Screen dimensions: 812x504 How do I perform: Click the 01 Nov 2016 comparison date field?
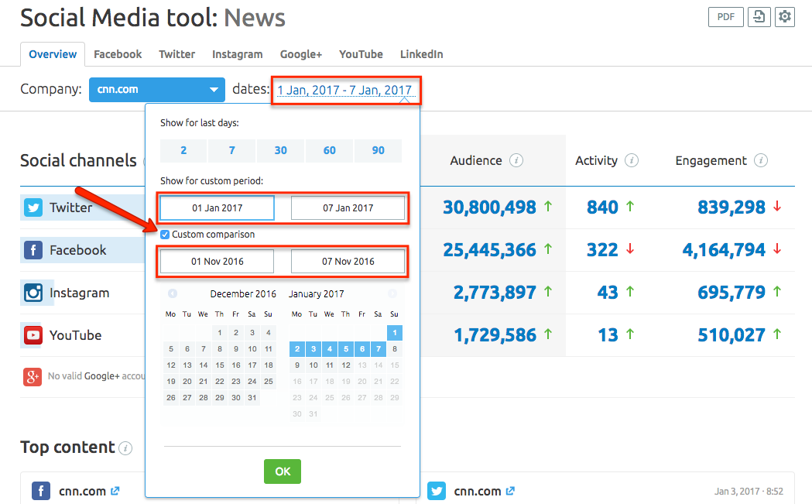(215, 261)
